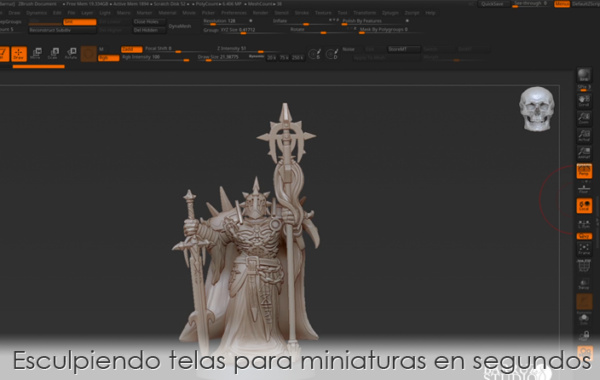This screenshot has width=600, height=380.
Task: Click the Zoom canvas icon
Action: pos(584,118)
